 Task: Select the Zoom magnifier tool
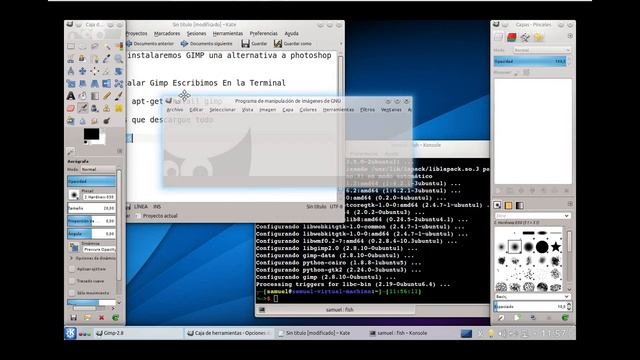[119, 59]
